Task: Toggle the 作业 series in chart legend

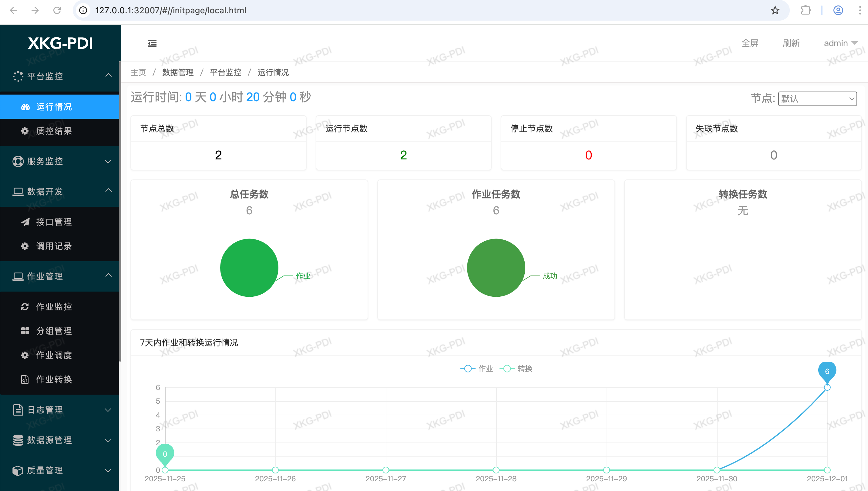Action: click(477, 369)
